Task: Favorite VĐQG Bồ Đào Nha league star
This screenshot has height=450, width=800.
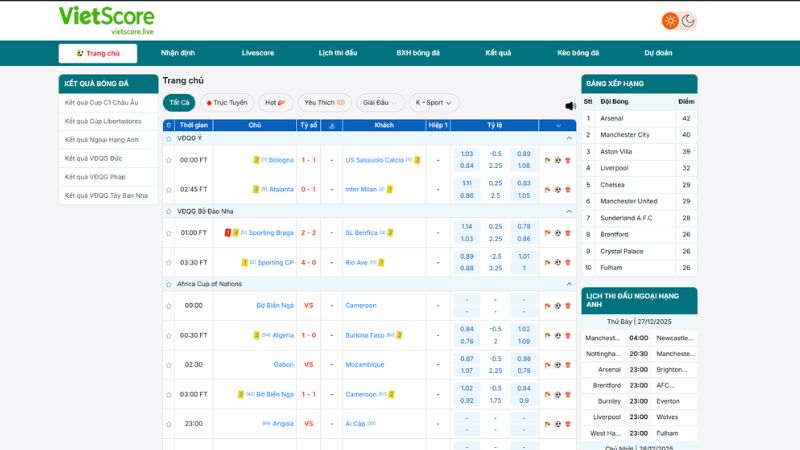Action: coord(169,211)
